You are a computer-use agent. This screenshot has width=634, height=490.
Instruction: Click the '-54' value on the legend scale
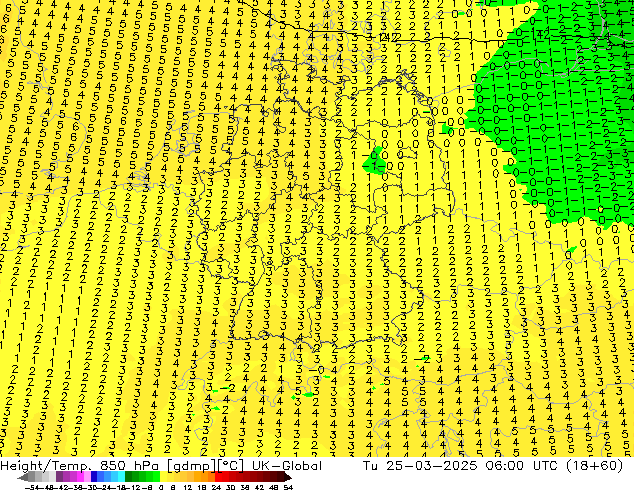click(32, 487)
